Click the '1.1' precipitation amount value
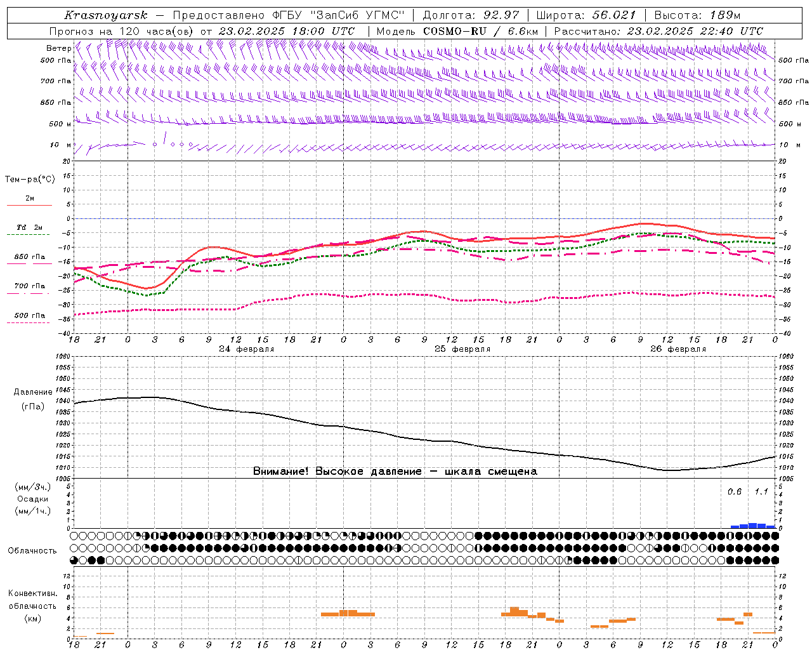812x650 pixels. point(761,492)
